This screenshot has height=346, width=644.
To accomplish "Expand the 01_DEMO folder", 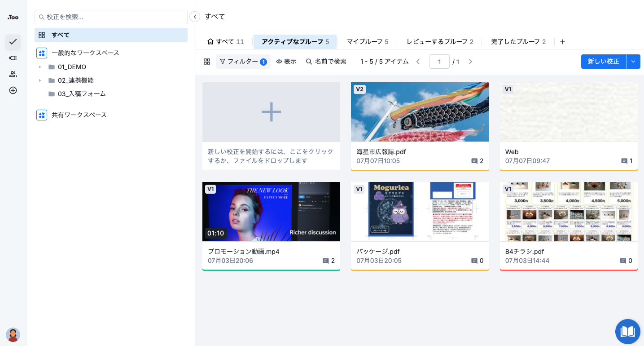I will (40, 67).
